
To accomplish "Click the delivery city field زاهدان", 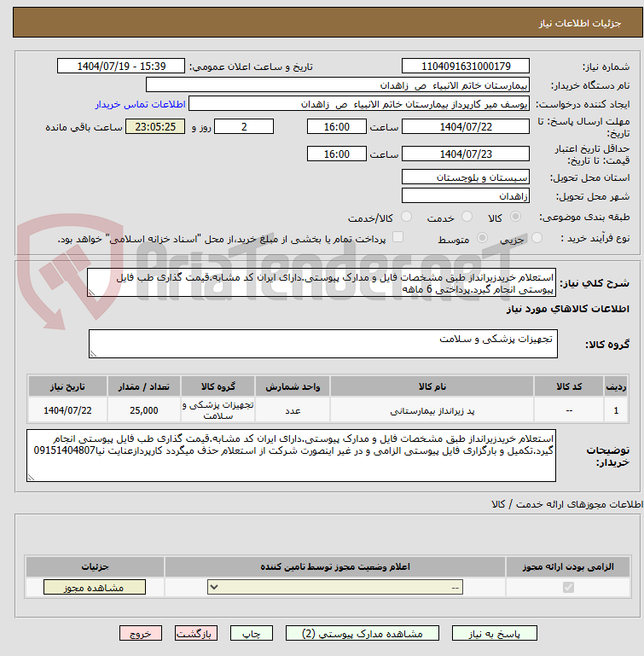I will click(x=466, y=196).
